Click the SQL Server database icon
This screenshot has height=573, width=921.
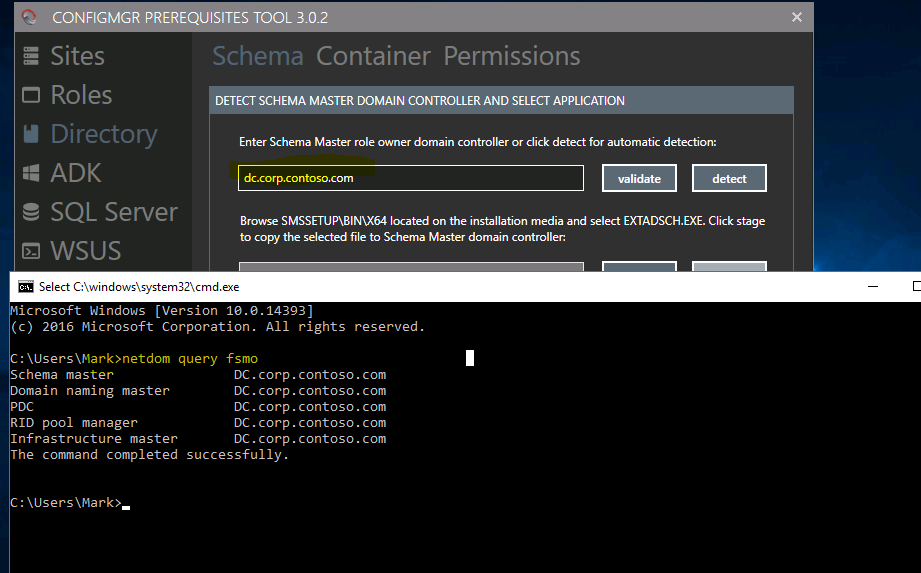point(31,212)
